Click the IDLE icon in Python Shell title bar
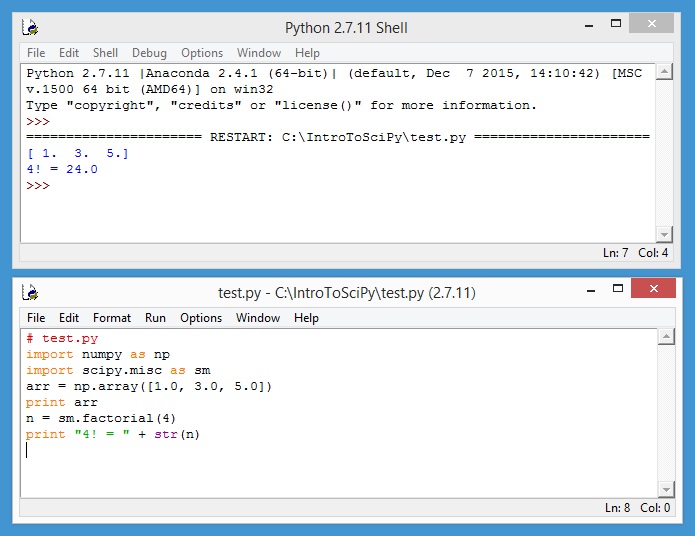The width and height of the screenshot is (695, 536). click(x=31, y=28)
